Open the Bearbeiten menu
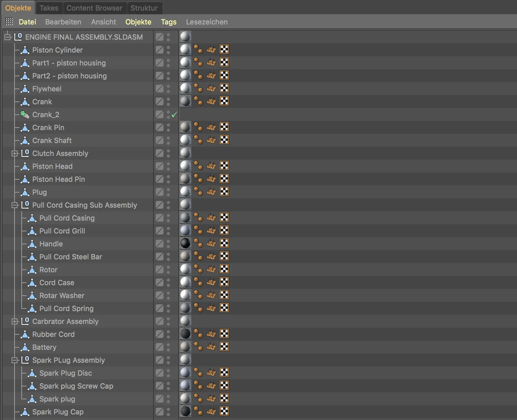 pos(63,22)
